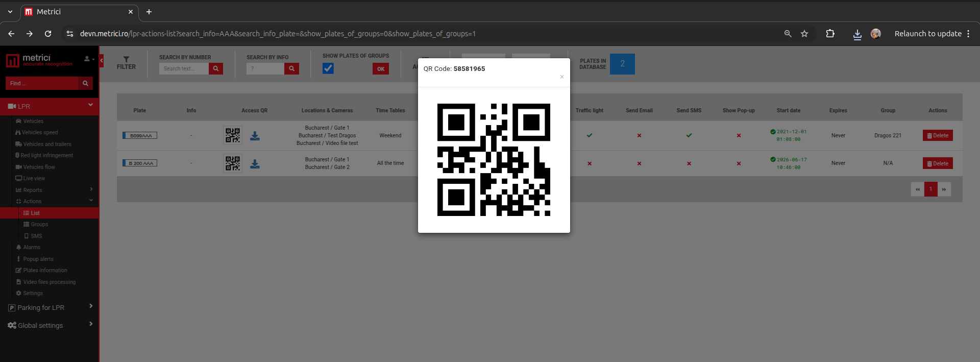Toggle Show Pop-up for B 200 AAA row

(x=739, y=163)
